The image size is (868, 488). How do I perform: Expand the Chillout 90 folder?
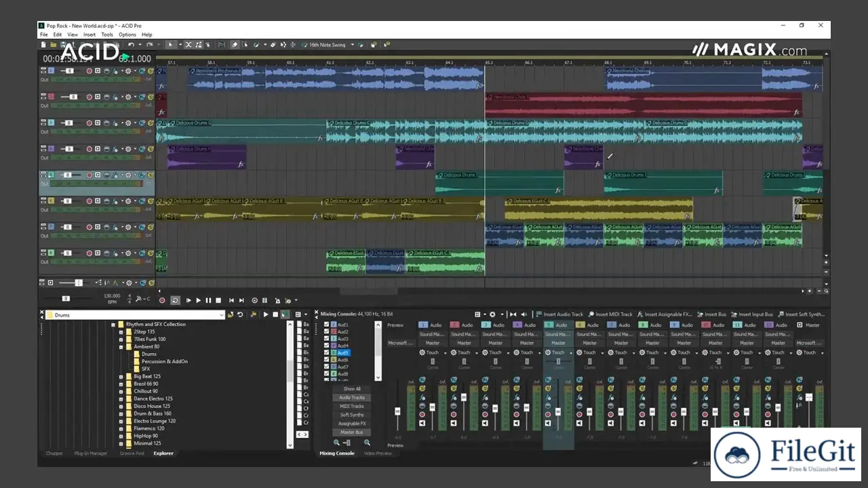(x=121, y=392)
